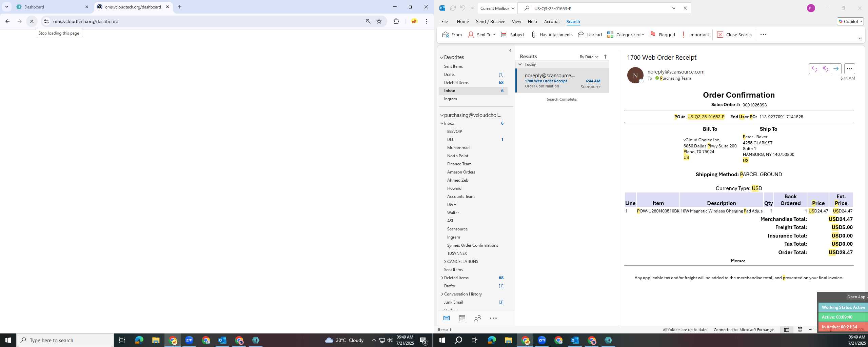Open Chrome three-dot menu
Viewport: 868px width, 347px height.
click(427, 21)
